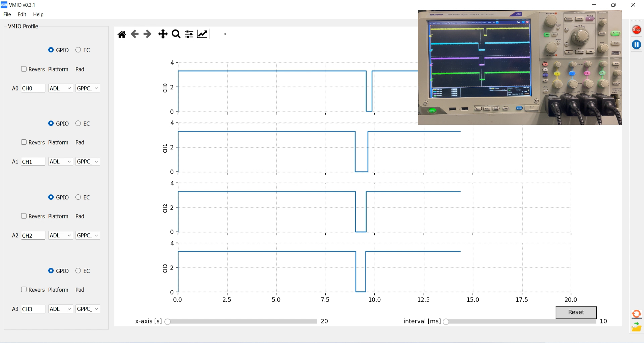Click the blue Pause icon
Viewport: 644px width, 343px height.
pos(636,45)
